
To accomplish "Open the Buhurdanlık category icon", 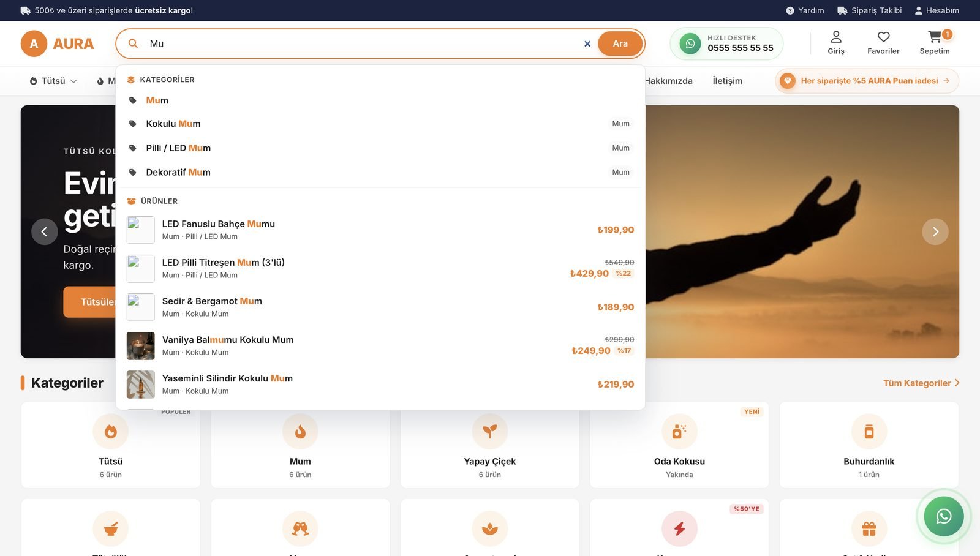I will click(x=869, y=431).
